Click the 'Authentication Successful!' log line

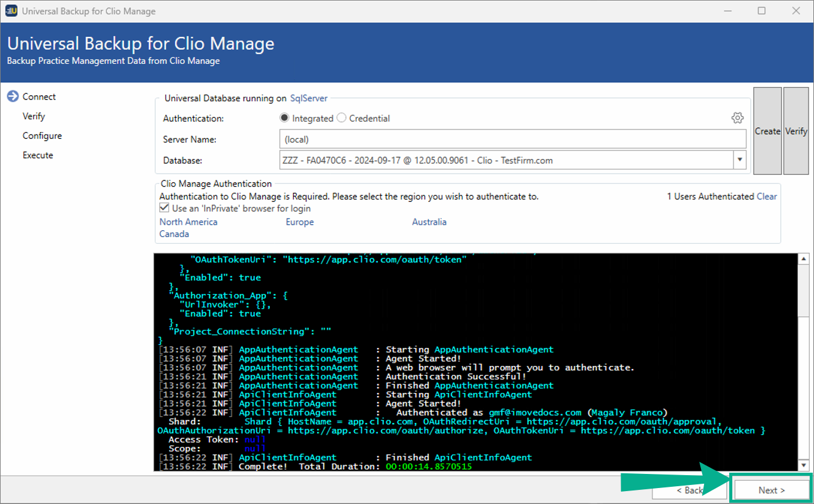tap(456, 376)
